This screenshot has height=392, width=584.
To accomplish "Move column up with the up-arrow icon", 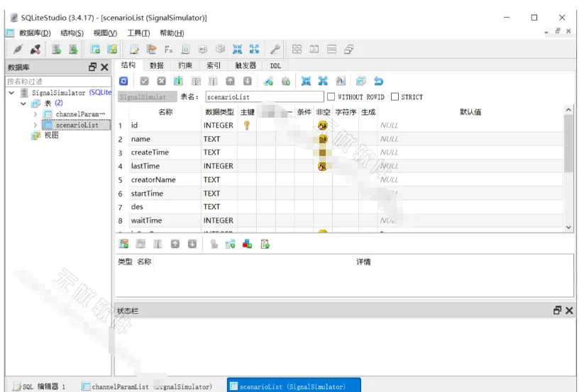I will tap(230, 81).
